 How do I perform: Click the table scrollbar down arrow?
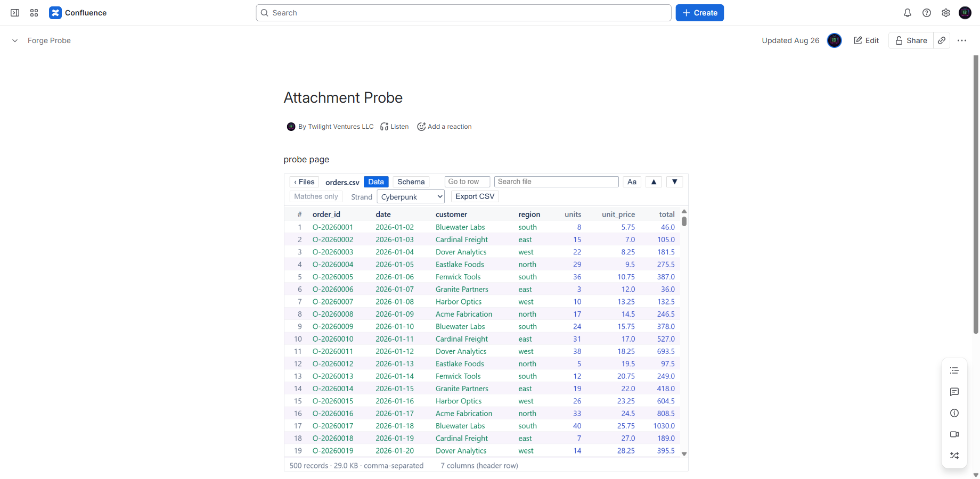[684, 454]
